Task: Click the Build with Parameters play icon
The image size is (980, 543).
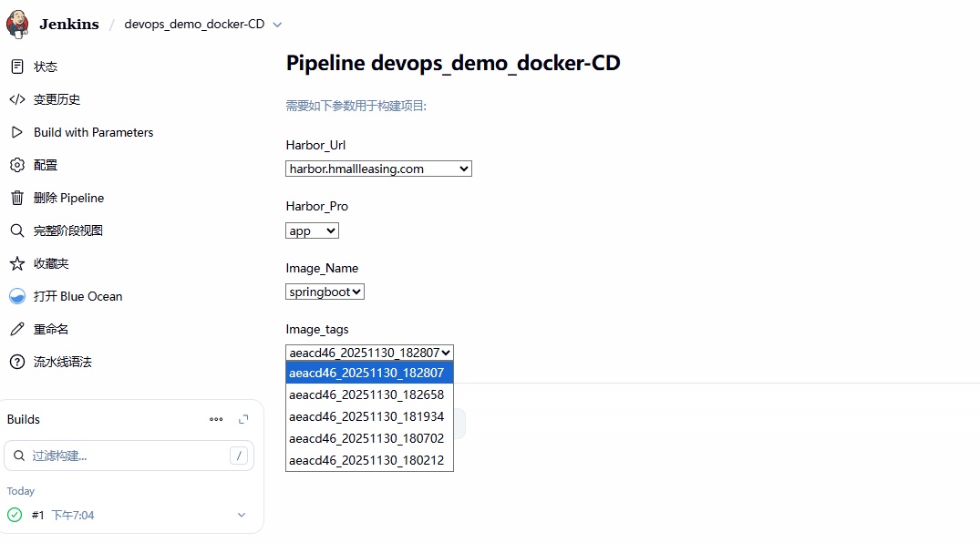Action: click(16, 132)
